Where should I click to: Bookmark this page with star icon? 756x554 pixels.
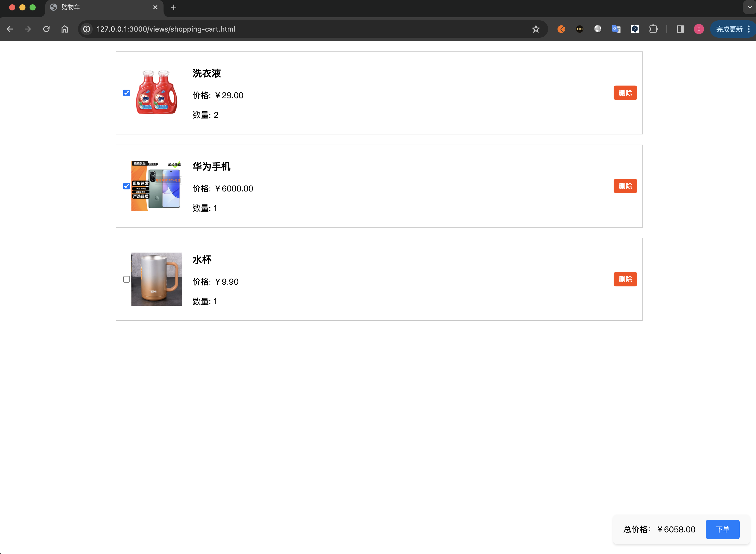coord(535,29)
